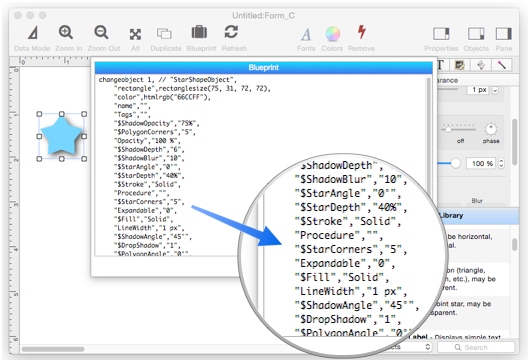530x362 pixels.
Task: Click the Refresh arrows icon
Action: [231, 32]
